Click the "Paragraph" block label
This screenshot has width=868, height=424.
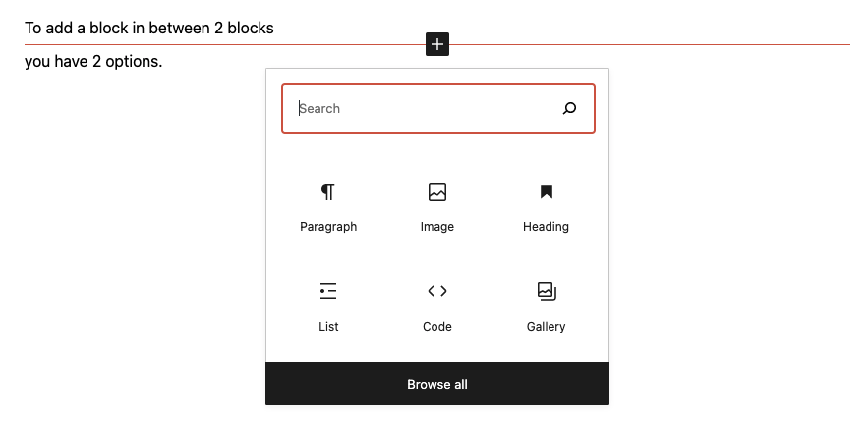tap(328, 227)
